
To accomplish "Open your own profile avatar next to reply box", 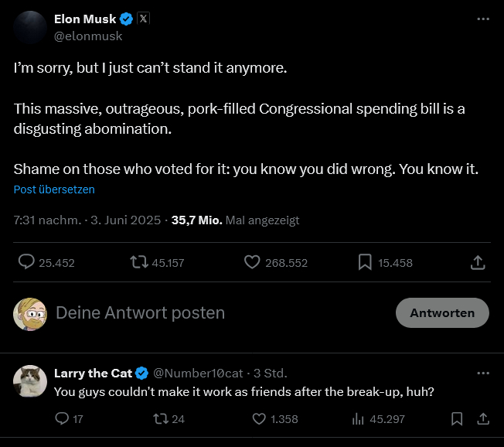I will [29, 313].
